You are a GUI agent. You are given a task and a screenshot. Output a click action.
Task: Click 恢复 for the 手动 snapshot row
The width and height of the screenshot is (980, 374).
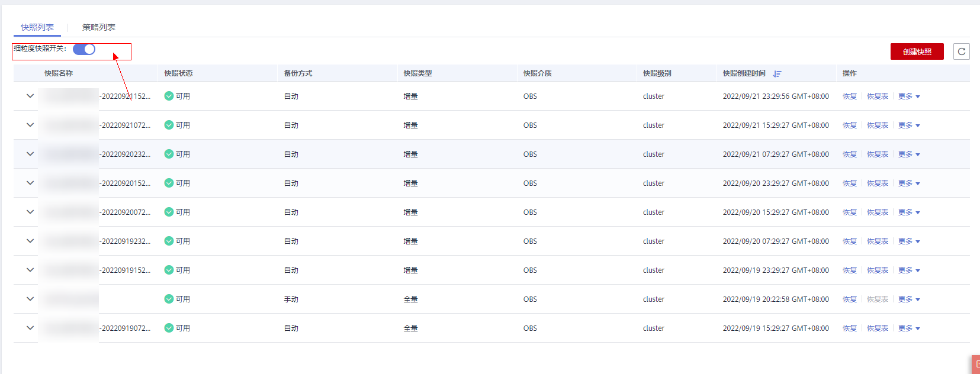[x=850, y=299]
